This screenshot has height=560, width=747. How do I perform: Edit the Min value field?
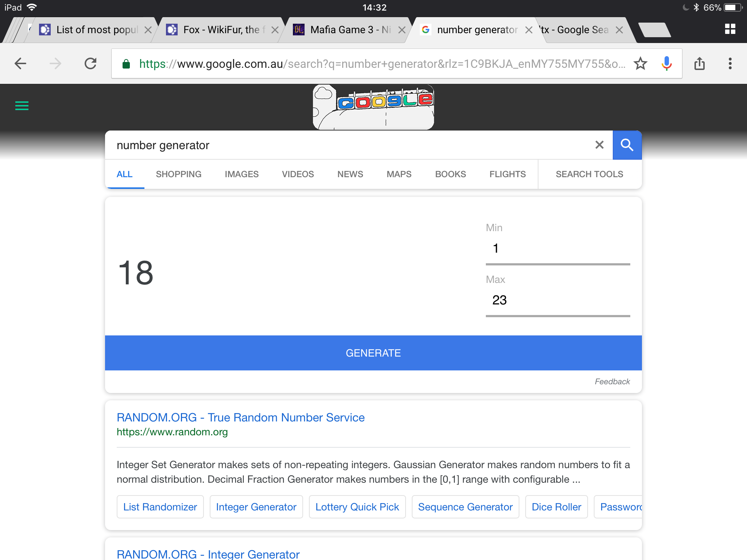pyautogui.click(x=558, y=249)
